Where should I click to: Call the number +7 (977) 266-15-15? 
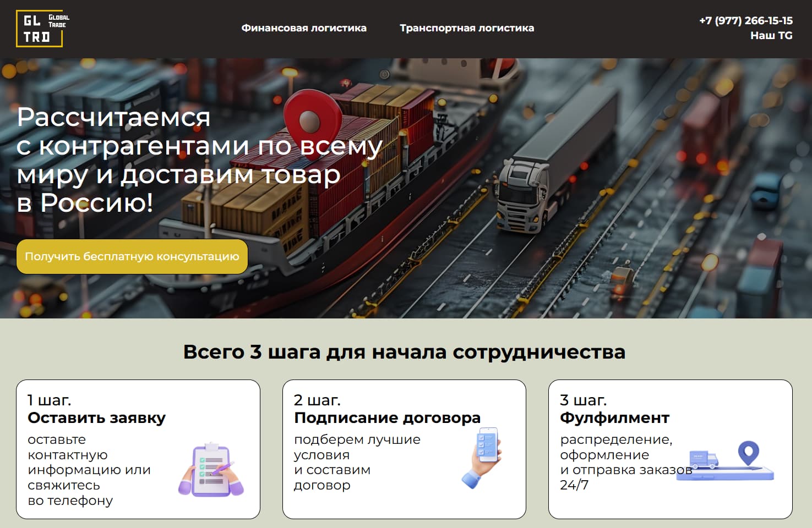(745, 20)
